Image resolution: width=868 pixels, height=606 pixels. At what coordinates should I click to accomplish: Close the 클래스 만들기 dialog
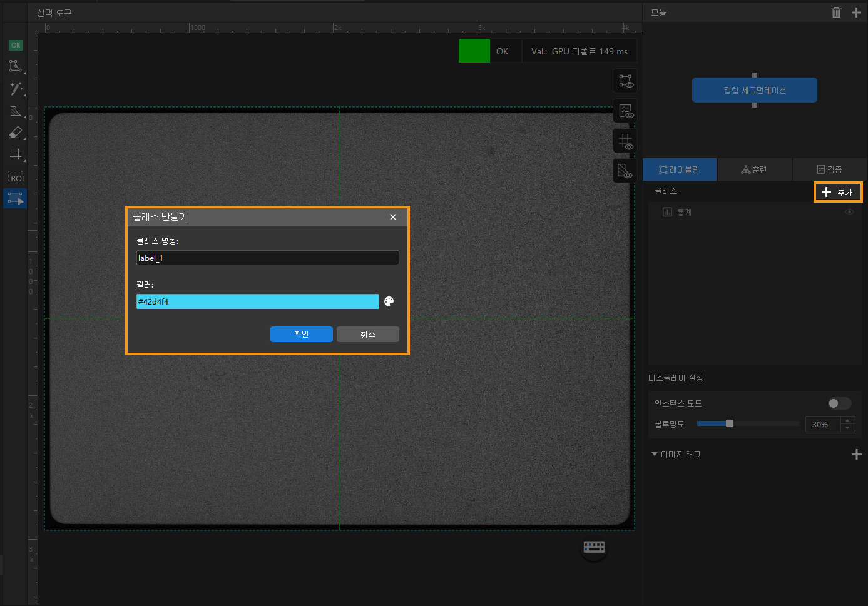393,217
